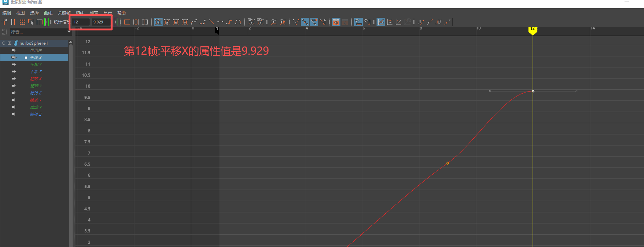This screenshot has width=644, height=247.
Task: Select the 缩放 X channel
Action: click(x=36, y=100)
